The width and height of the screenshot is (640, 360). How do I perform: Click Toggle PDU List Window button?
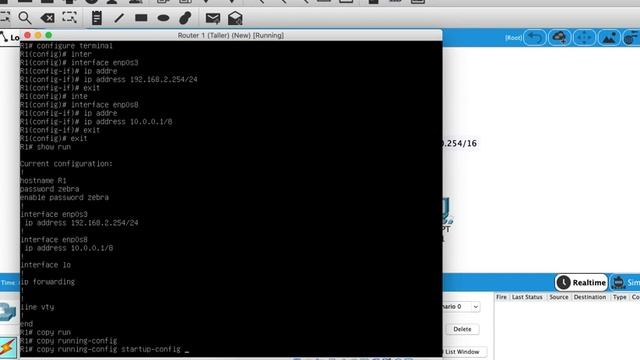tap(464, 351)
